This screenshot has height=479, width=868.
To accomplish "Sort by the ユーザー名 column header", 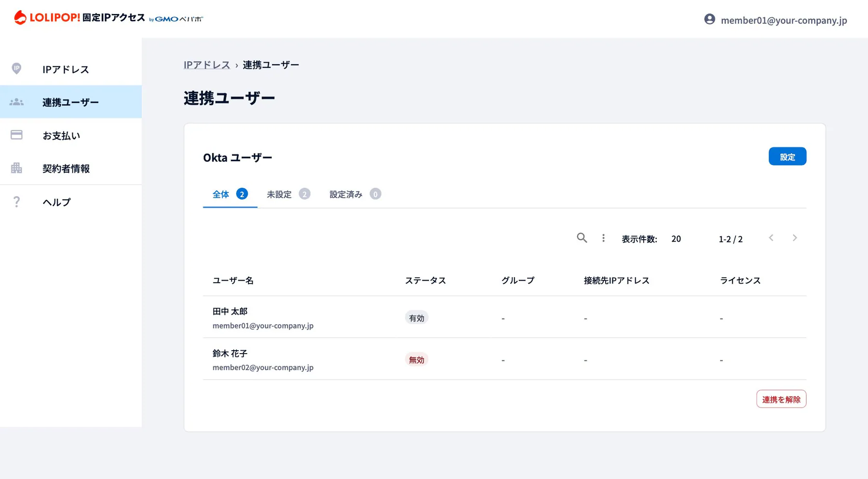I will (x=233, y=280).
